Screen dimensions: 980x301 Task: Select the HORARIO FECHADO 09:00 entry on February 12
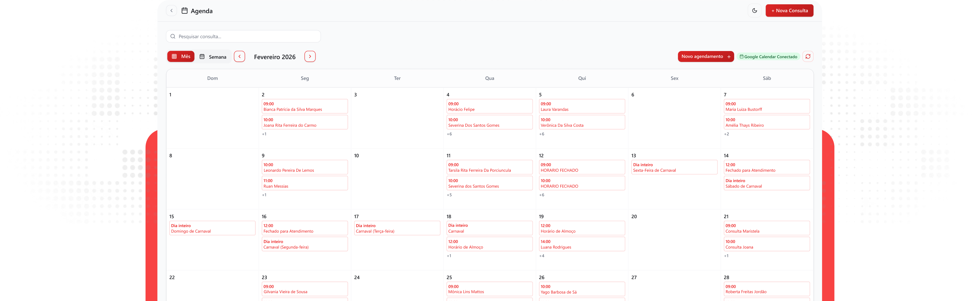pos(582,167)
